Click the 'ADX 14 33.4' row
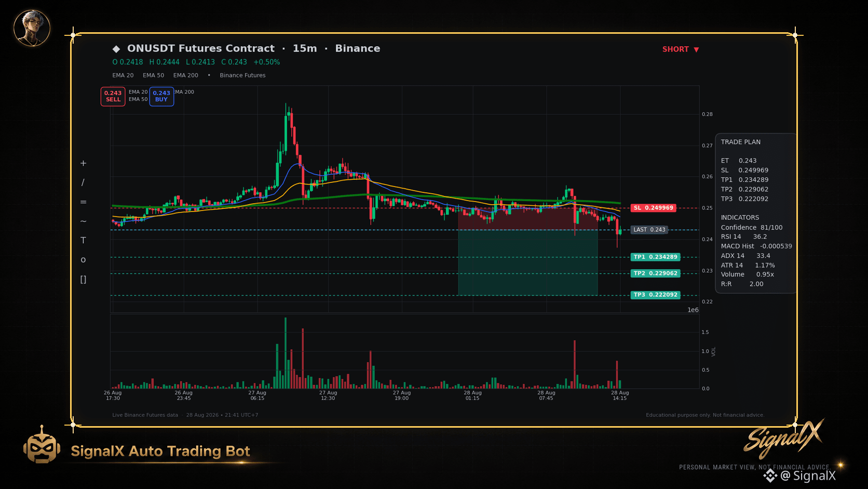The image size is (868, 489). click(x=745, y=256)
